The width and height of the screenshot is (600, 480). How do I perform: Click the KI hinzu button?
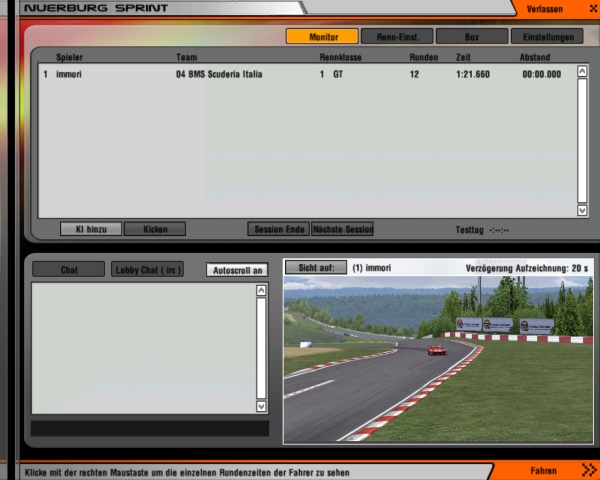click(x=91, y=229)
